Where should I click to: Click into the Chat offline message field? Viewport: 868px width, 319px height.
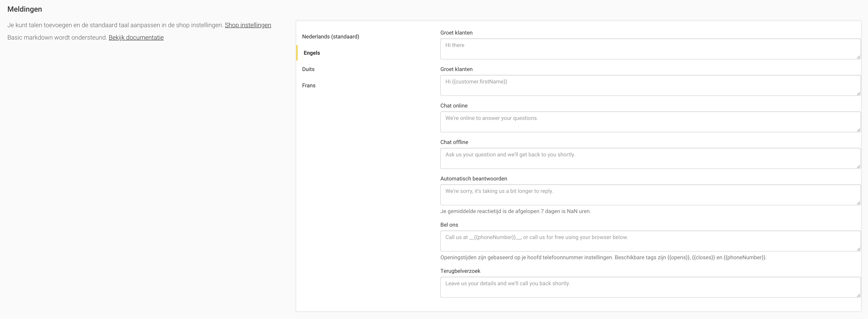click(650, 158)
